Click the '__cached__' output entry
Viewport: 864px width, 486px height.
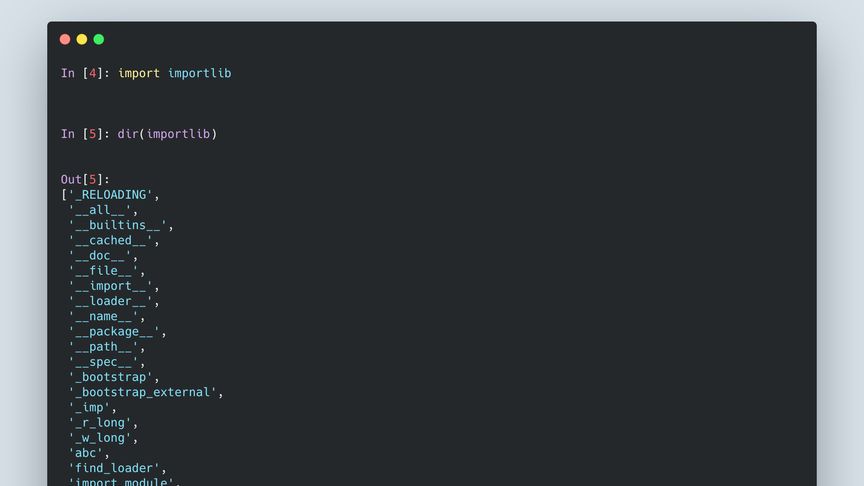pos(114,240)
